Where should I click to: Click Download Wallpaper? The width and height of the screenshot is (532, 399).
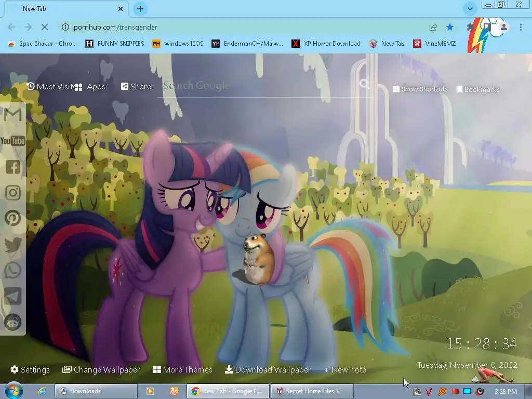click(268, 369)
